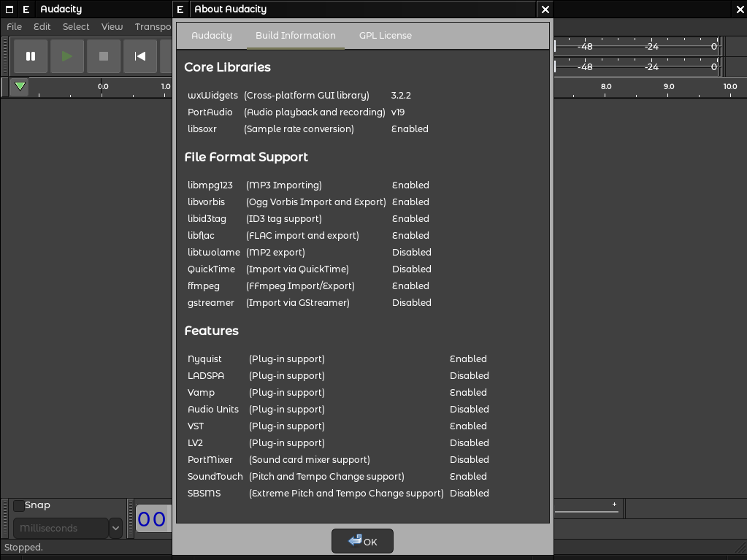The width and height of the screenshot is (747, 560).
Task: Click the "libsoxr" library name
Action: click(x=202, y=129)
